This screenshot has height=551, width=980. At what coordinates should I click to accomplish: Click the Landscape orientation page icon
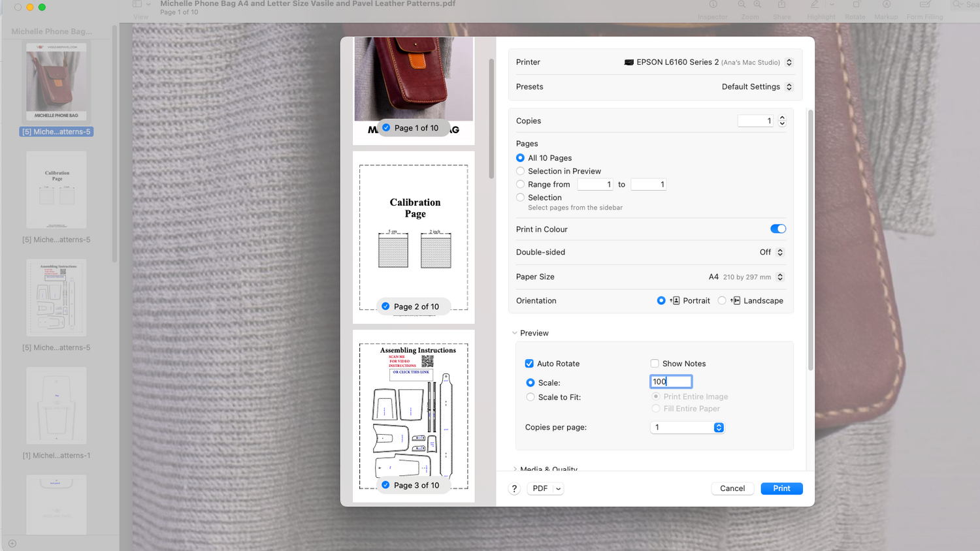[x=735, y=300]
